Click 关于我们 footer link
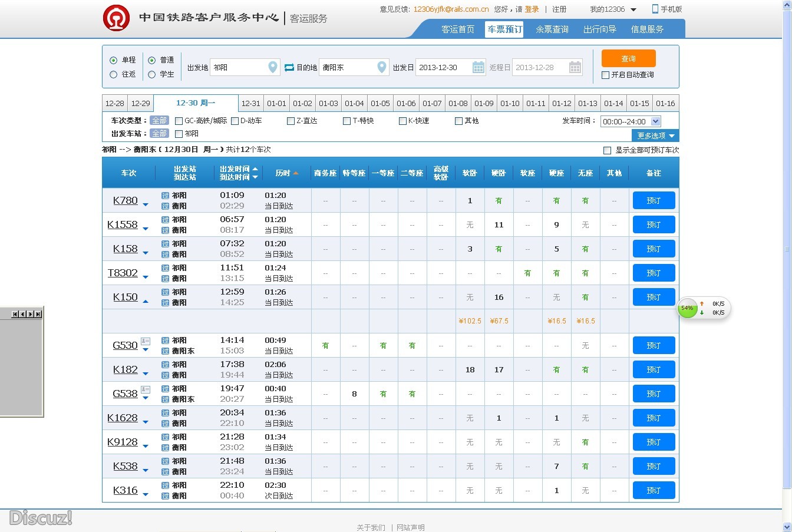792x532 pixels. point(371,527)
